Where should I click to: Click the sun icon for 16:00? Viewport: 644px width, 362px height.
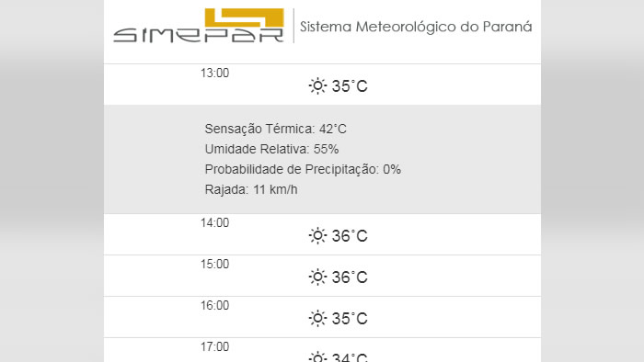coord(317,319)
